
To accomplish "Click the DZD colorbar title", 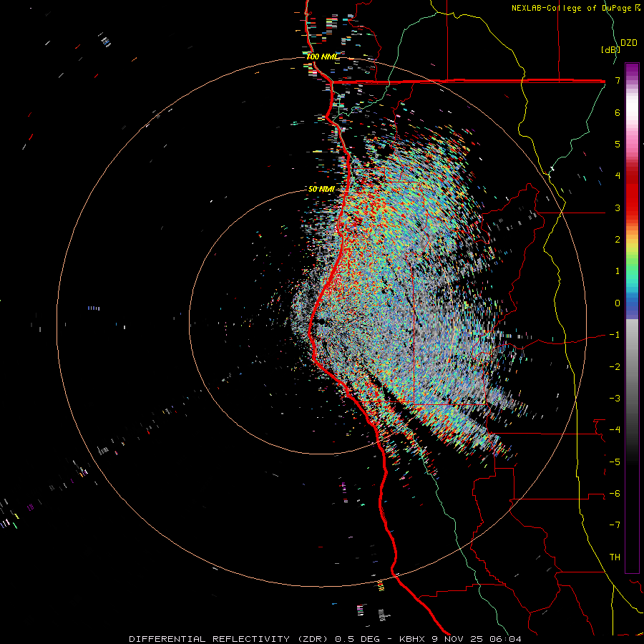I will click(629, 43).
